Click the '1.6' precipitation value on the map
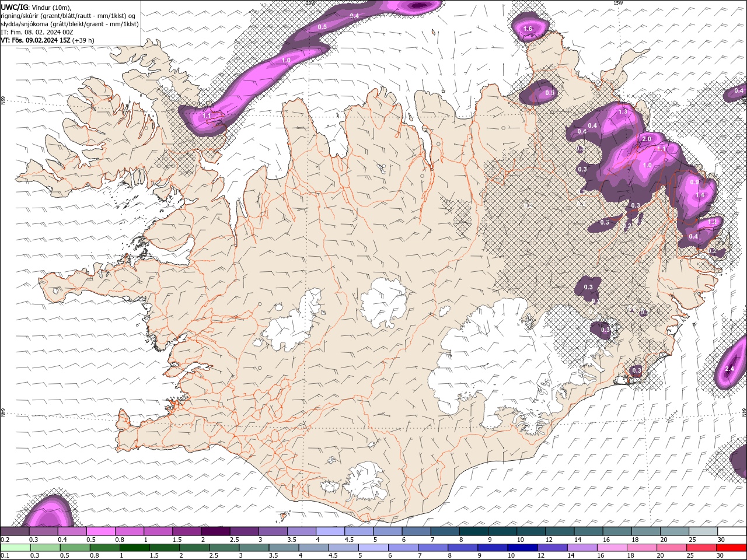 click(528, 29)
